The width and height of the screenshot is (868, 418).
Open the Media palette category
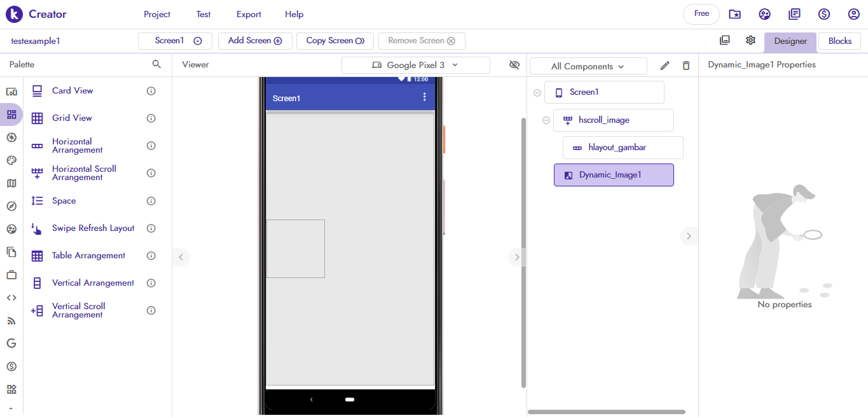[x=11, y=137]
